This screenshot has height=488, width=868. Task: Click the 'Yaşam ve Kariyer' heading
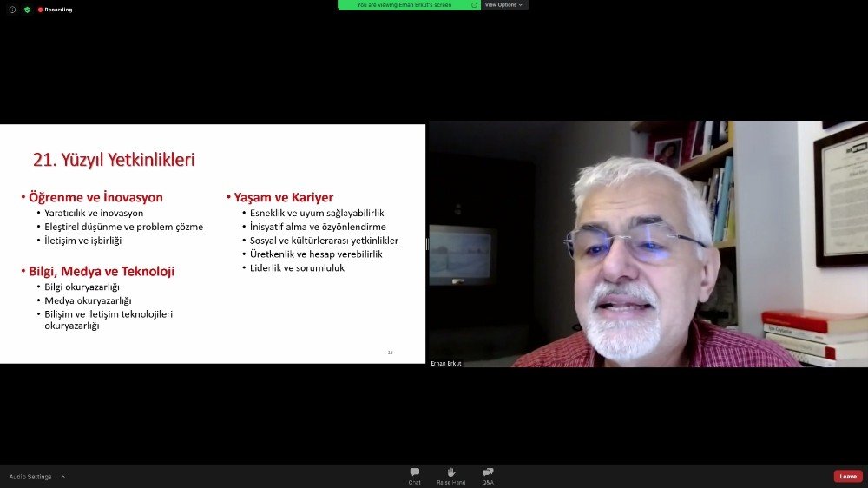[x=283, y=197]
